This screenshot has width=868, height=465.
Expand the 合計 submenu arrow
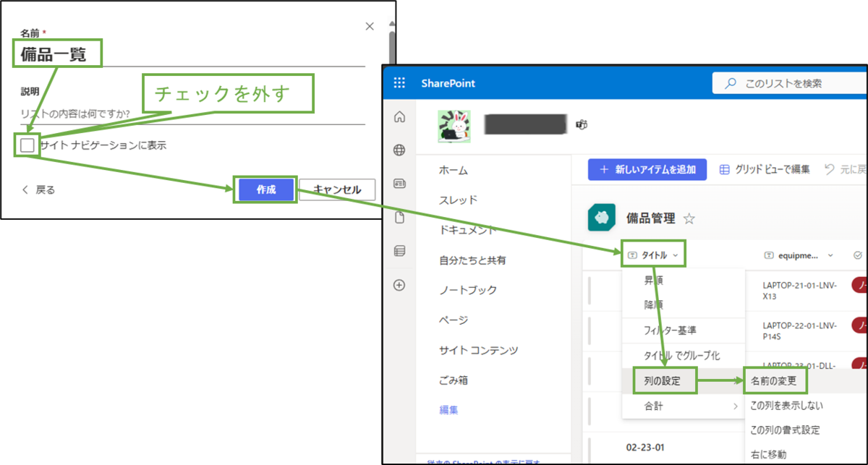point(736,407)
